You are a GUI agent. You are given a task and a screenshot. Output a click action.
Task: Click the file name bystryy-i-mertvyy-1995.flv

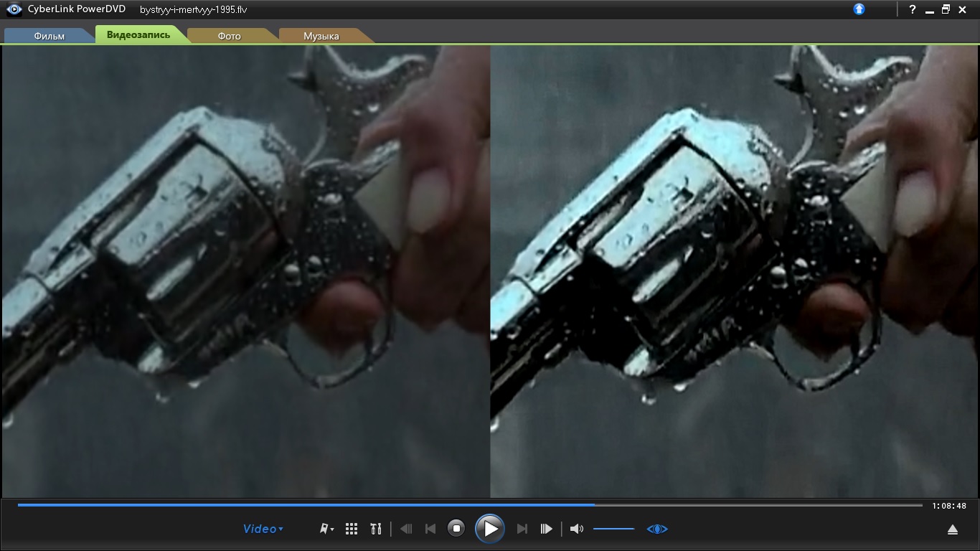point(194,10)
